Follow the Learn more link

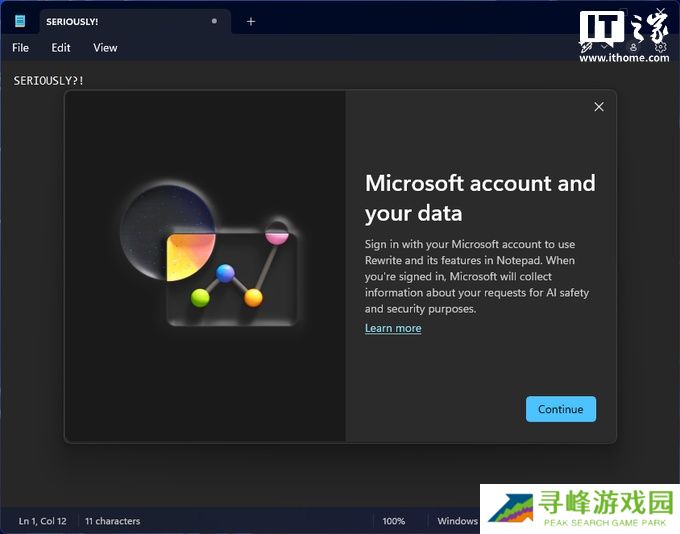tap(393, 328)
